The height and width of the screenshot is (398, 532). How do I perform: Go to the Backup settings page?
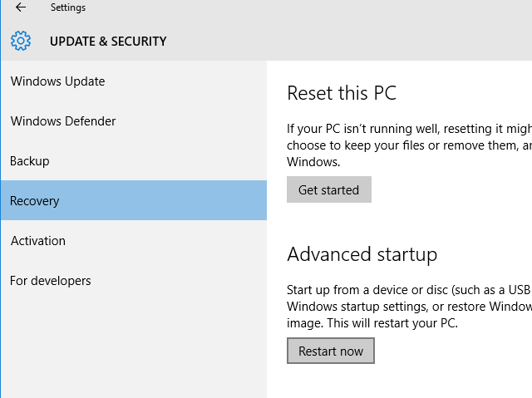click(30, 161)
